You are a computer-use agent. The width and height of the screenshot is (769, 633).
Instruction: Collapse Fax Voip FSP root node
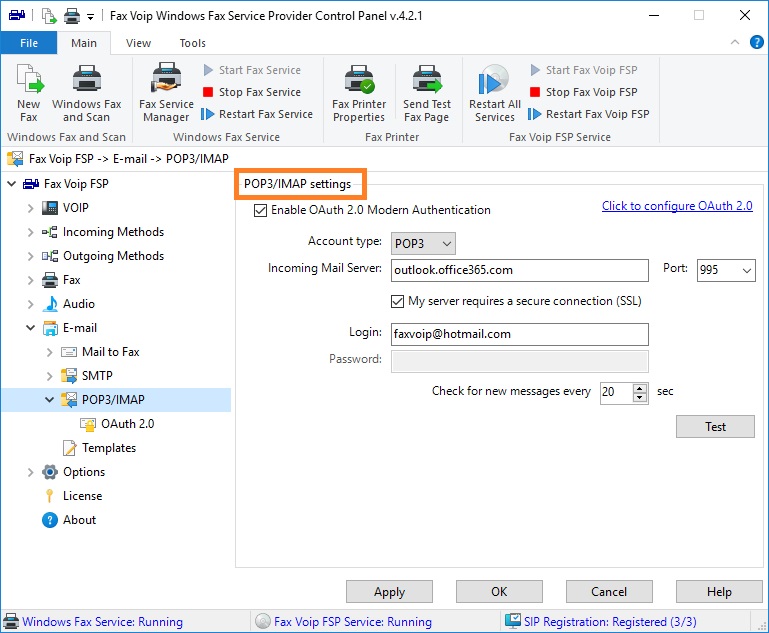(x=12, y=184)
